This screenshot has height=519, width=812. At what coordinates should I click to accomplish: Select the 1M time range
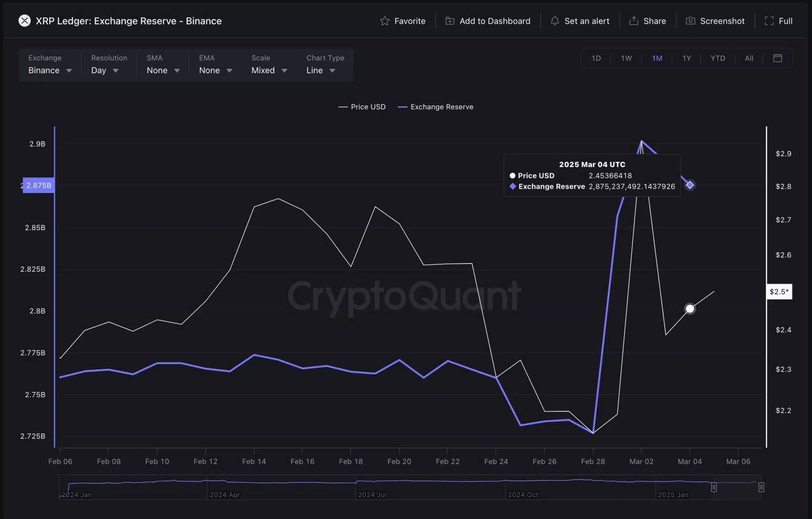click(657, 58)
